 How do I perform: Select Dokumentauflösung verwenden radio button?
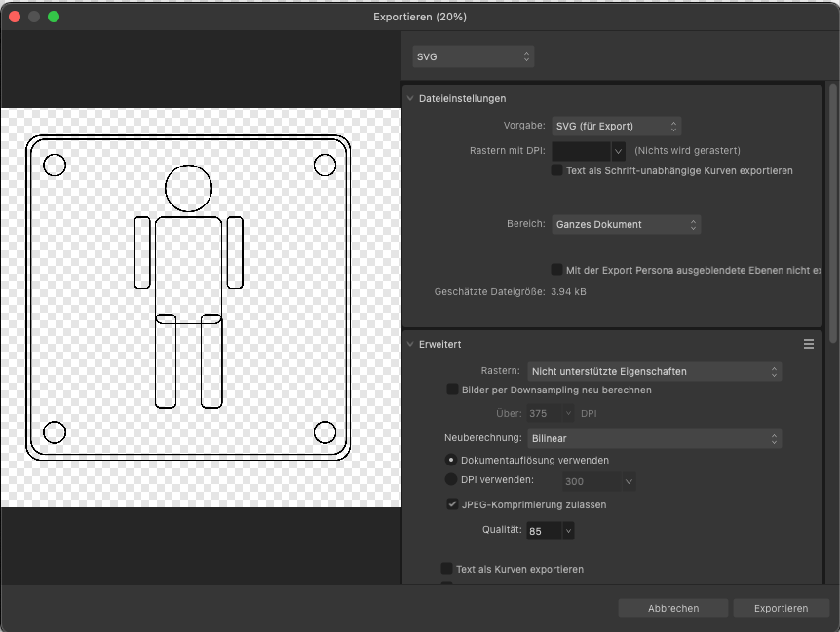pos(451,460)
